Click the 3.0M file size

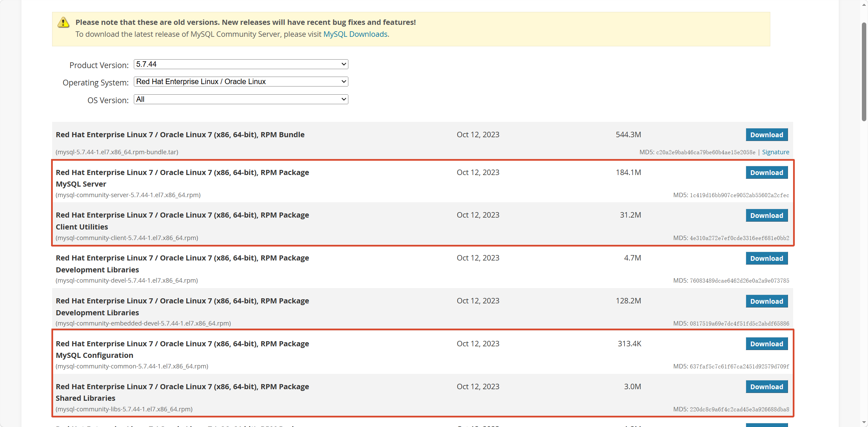632,387
